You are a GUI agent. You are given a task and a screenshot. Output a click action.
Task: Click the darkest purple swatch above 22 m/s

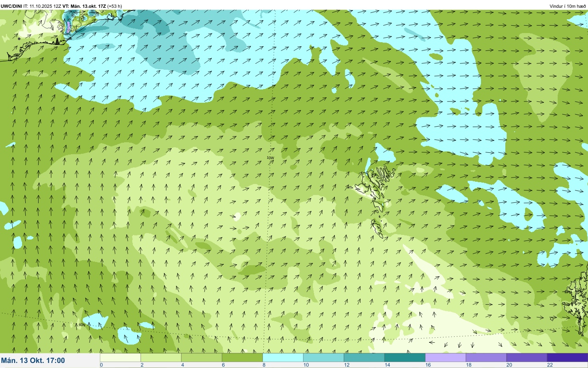(x=567, y=357)
